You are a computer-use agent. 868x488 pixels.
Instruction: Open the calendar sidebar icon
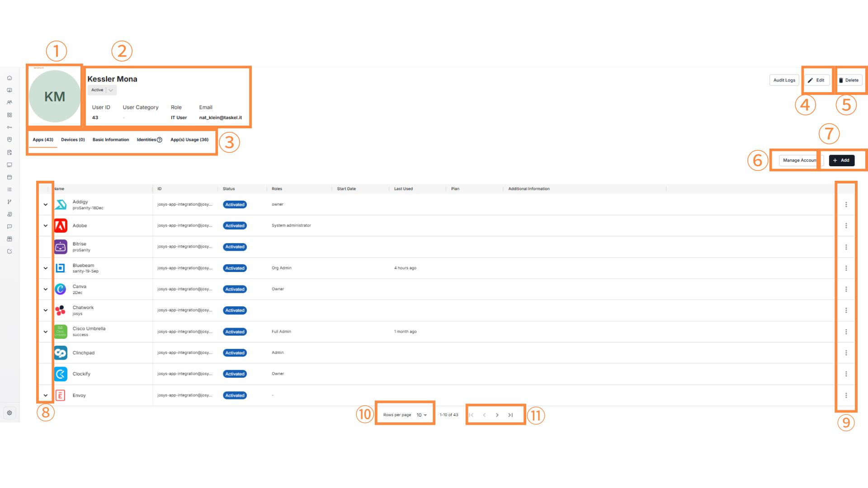[x=9, y=177]
